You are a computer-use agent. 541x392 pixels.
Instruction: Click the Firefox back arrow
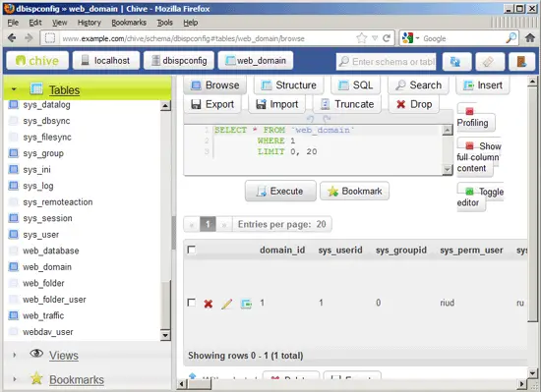pyautogui.click(x=12, y=38)
